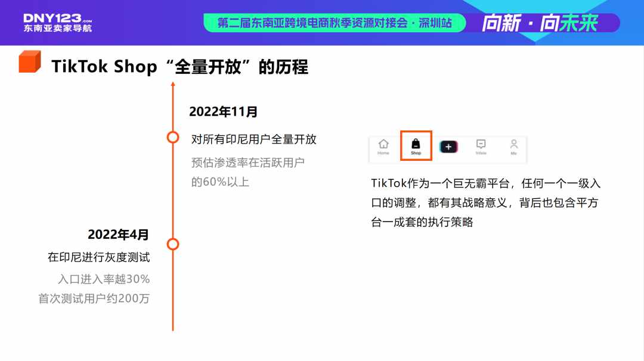This screenshot has height=361, width=644.
Task: Select the 2022年4月 timeline circle marker
Action: click(173, 244)
